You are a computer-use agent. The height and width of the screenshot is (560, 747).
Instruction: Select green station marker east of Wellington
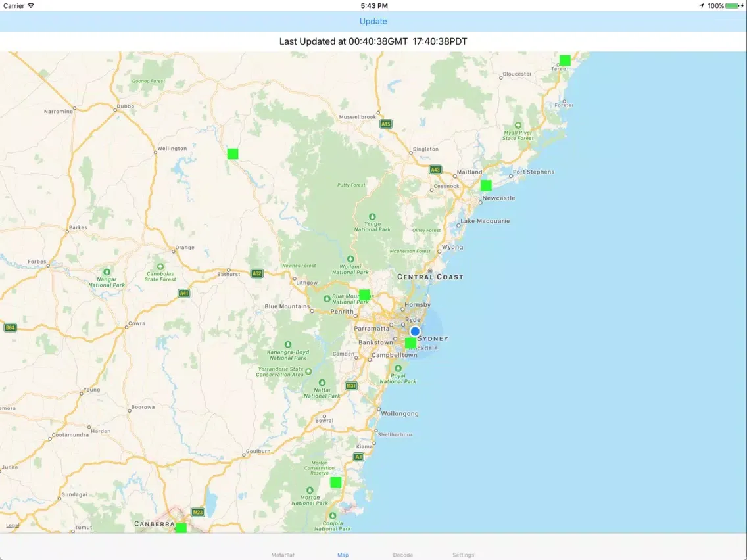point(233,153)
